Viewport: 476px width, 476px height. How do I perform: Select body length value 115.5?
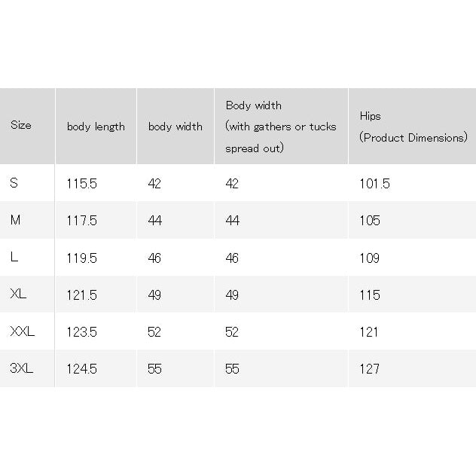(81, 184)
